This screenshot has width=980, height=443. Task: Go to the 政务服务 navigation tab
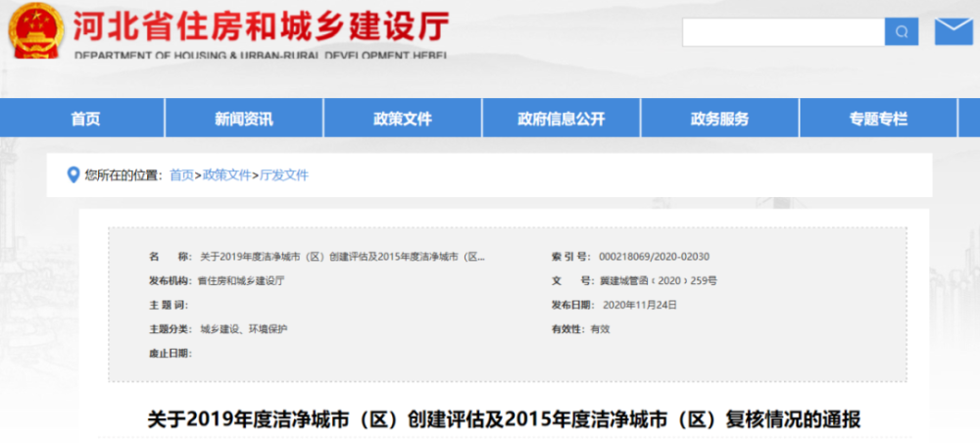coord(719,119)
